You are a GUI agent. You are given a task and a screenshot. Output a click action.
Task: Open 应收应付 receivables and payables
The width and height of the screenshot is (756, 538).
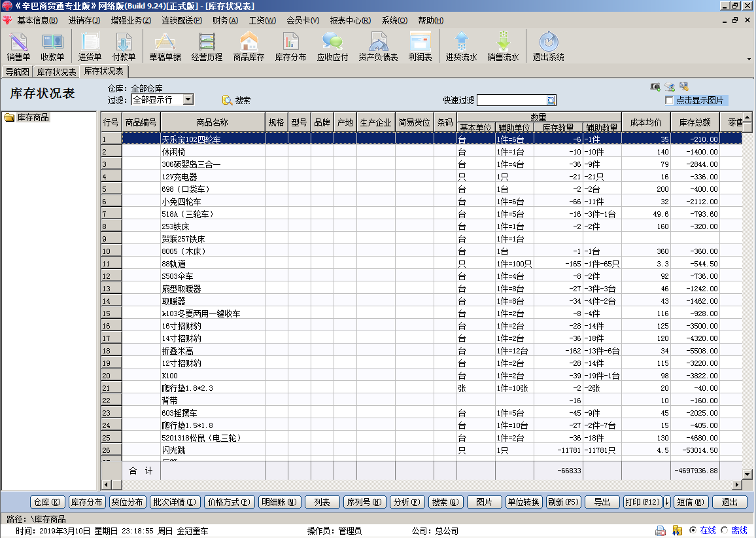[x=332, y=46]
